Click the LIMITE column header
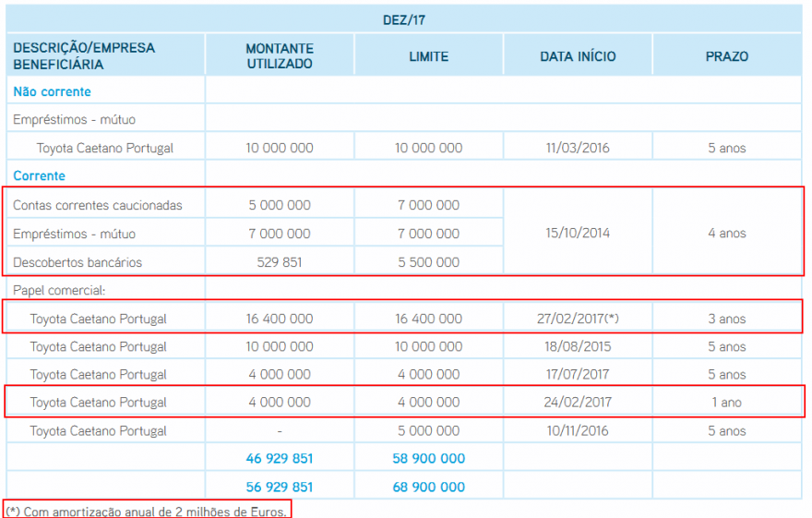The width and height of the screenshot is (812, 518). click(429, 56)
